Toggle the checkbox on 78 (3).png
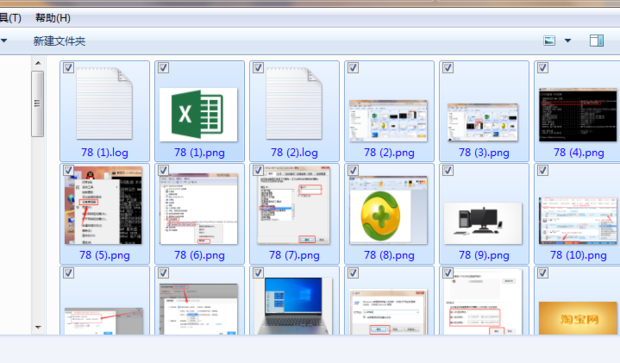 pos(448,68)
